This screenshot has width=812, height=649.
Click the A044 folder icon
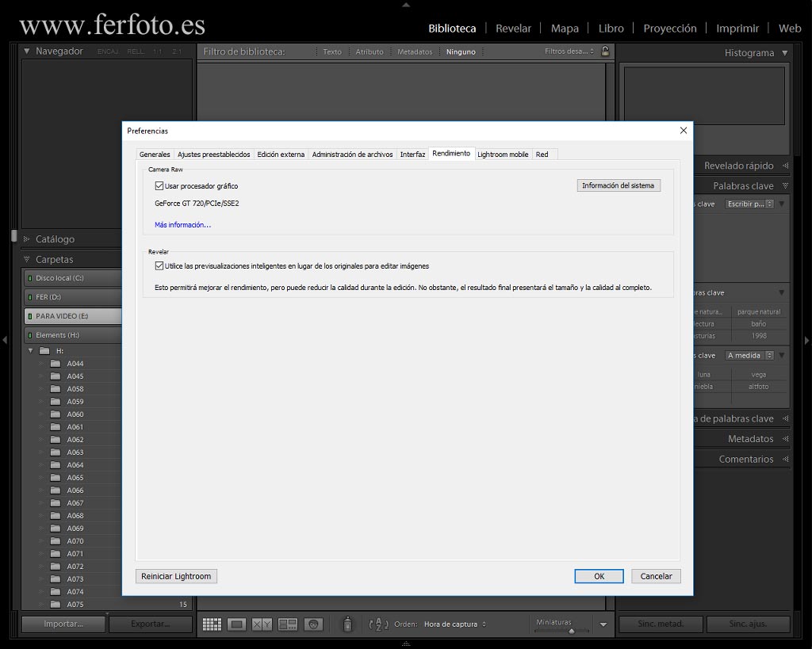(56, 363)
